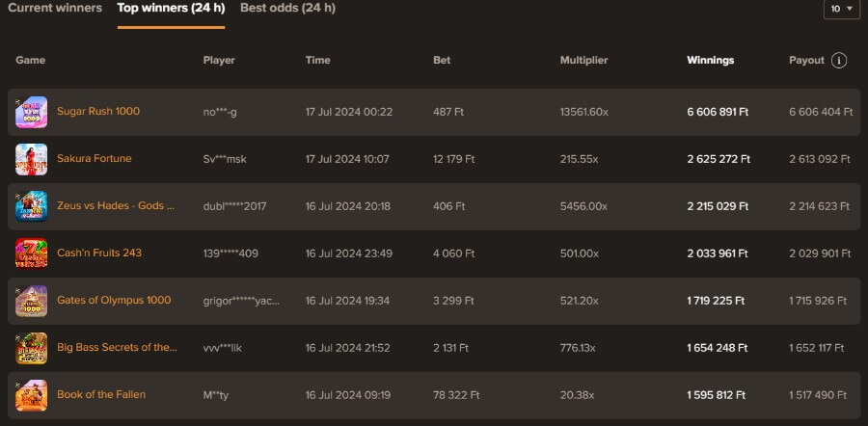The width and height of the screenshot is (868, 426).
Task: Click the Gates of Olympus 1000 icon
Action: (x=31, y=301)
